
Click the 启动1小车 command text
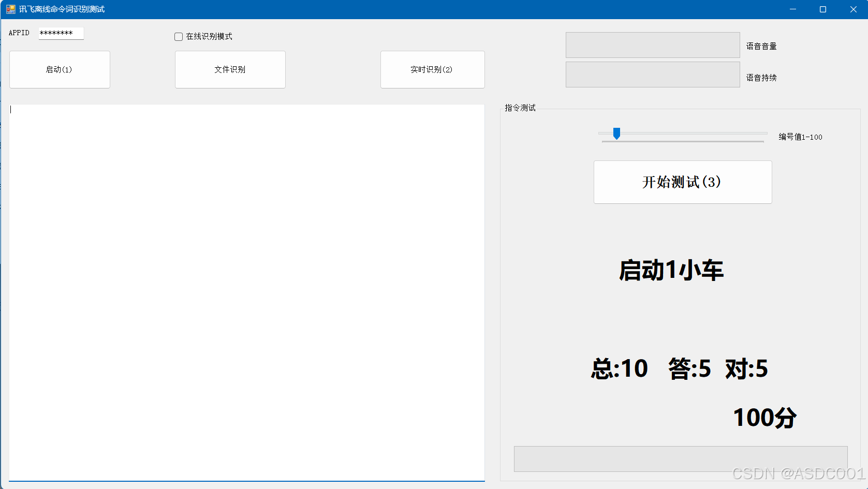coord(671,271)
